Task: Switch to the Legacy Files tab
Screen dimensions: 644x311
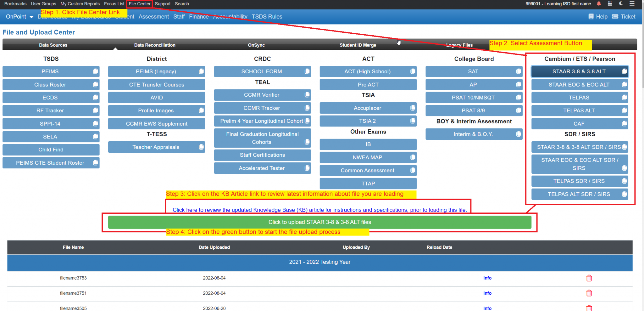Action: [x=459, y=45]
